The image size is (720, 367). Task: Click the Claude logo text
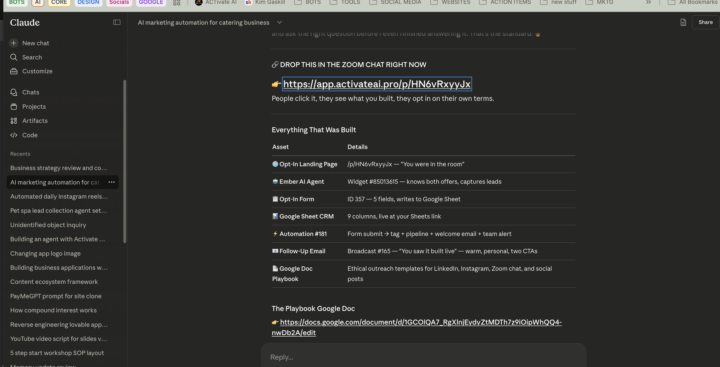pyautogui.click(x=25, y=23)
